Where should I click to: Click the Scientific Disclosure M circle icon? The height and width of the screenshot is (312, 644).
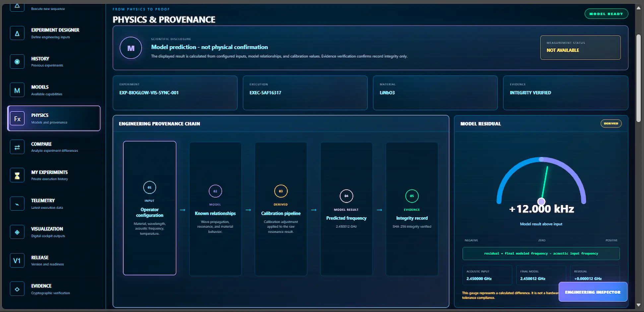pyautogui.click(x=131, y=48)
